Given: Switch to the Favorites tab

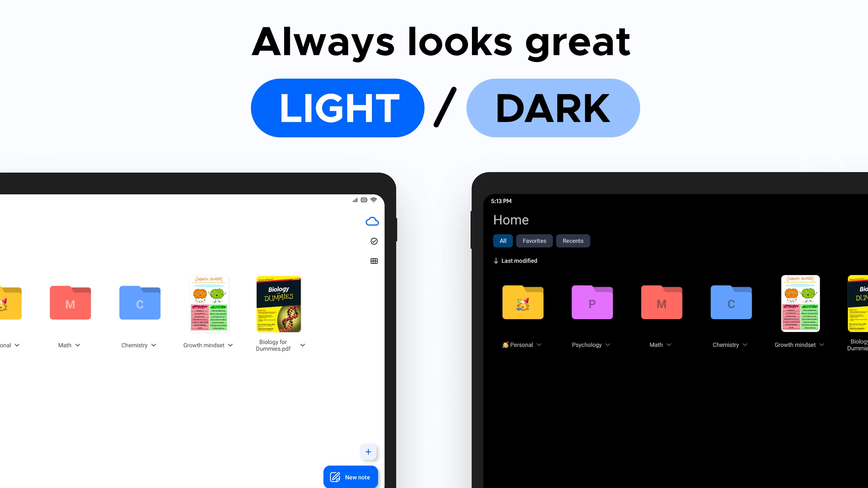Looking at the screenshot, I should tap(534, 241).
